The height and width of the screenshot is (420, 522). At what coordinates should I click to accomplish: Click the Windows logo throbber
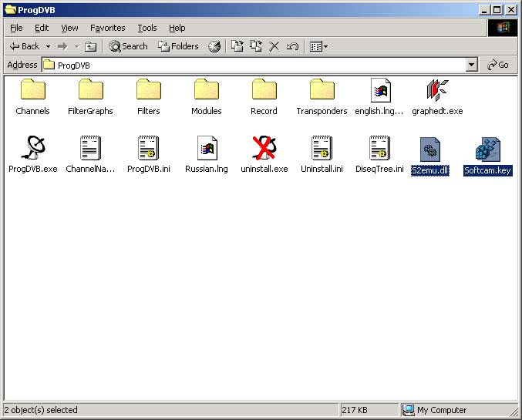click(x=503, y=28)
